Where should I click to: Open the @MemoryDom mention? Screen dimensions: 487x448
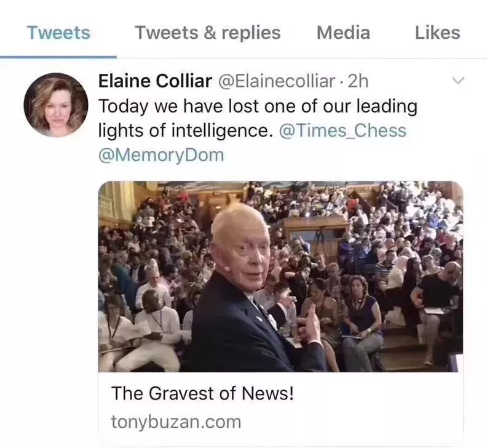tap(161, 155)
